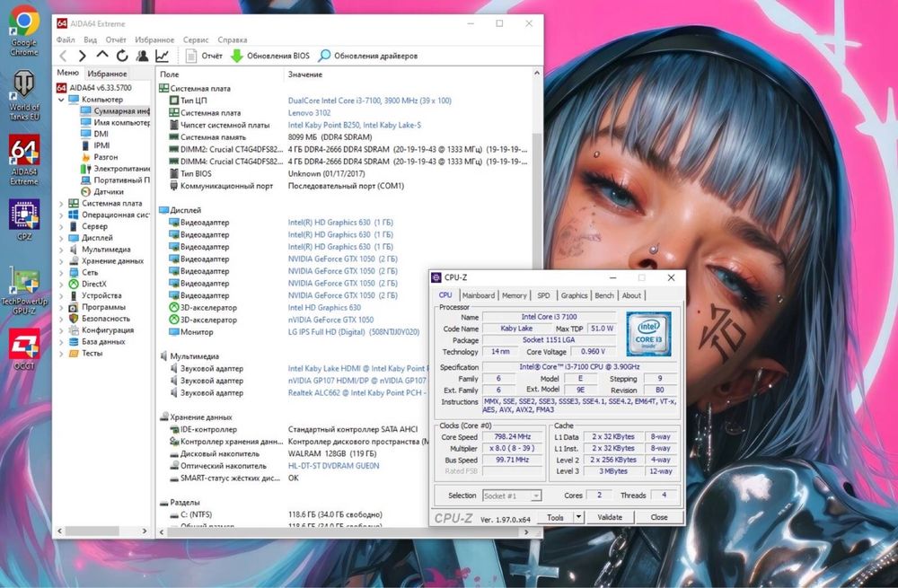Expand the DirectX tree node

click(x=61, y=284)
